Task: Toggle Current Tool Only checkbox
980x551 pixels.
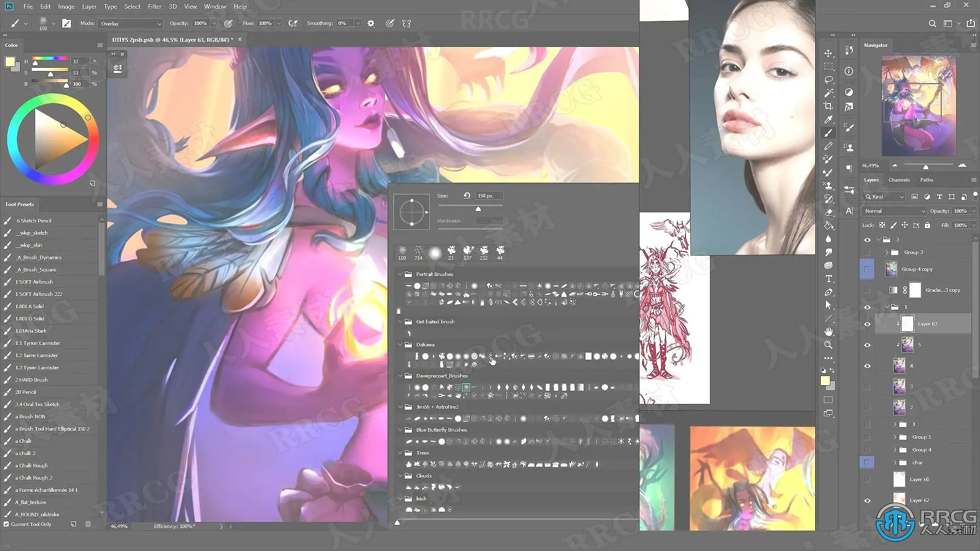Action: (7, 524)
